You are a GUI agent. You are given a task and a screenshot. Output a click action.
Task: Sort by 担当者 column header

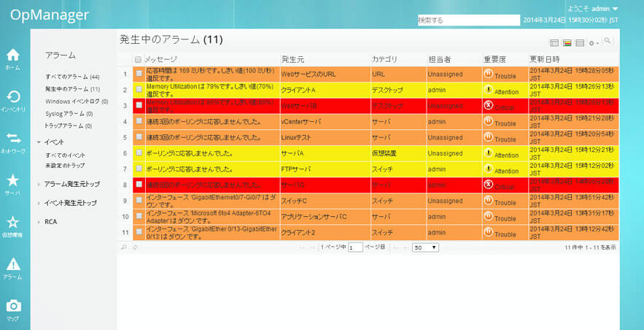(440, 60)
